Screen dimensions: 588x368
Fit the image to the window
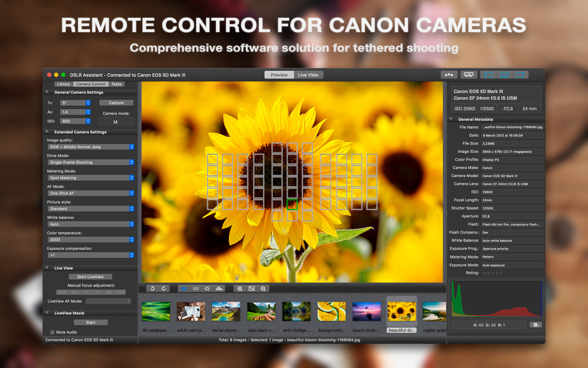pyautogui.click(x=251, y=288)
